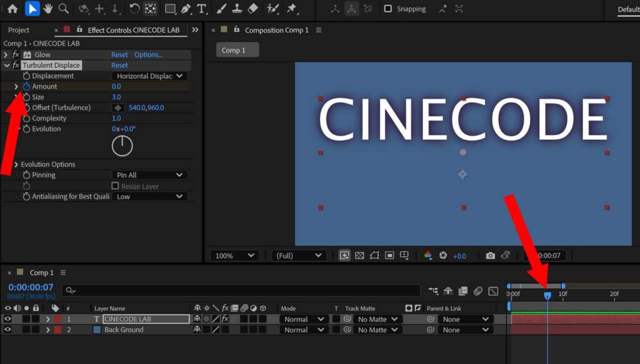Select the Selection arrow tool
640x364 pixels.
[x=32, y=9]
